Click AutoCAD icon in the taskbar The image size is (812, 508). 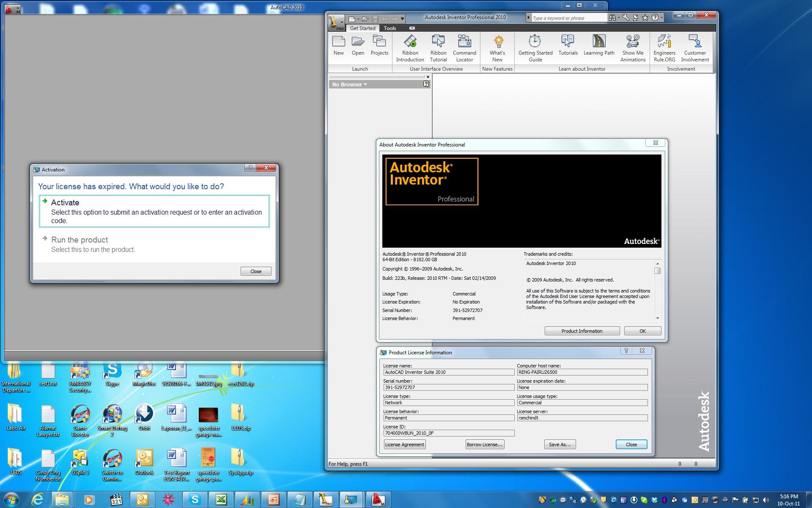(378, 500)
